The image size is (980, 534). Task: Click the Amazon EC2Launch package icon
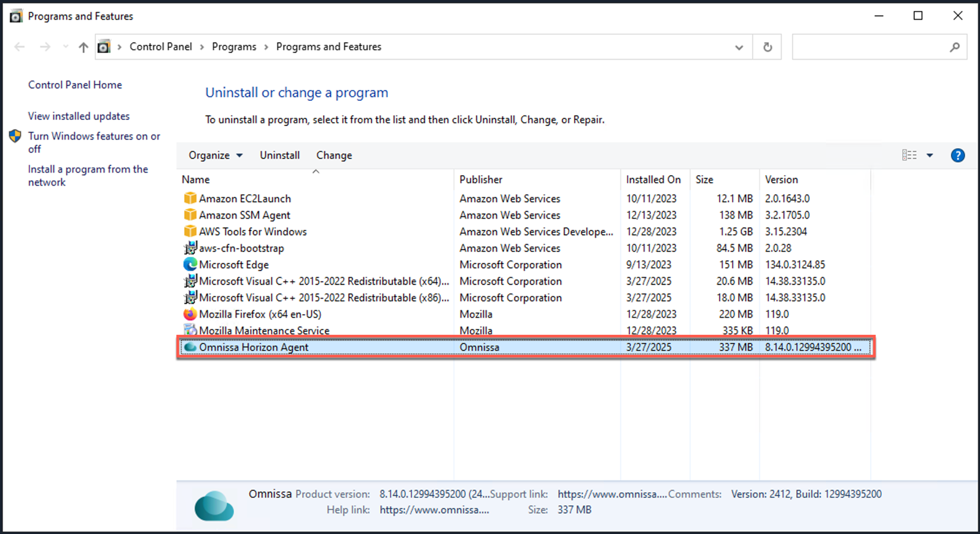(190, 198)
